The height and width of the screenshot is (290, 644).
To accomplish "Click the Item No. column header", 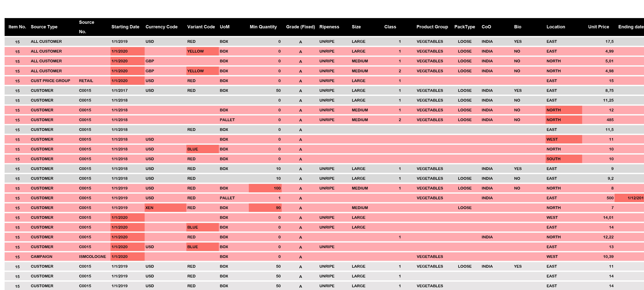I will point(17,27).
